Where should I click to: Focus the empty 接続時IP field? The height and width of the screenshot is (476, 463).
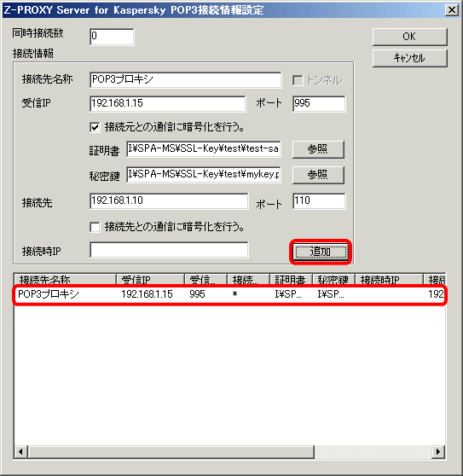[x=169, y=250]
